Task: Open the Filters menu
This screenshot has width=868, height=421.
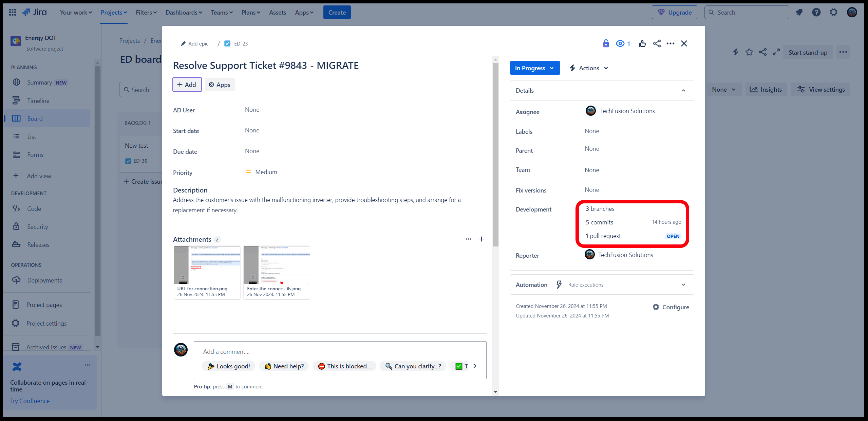Action: point(146,13)
